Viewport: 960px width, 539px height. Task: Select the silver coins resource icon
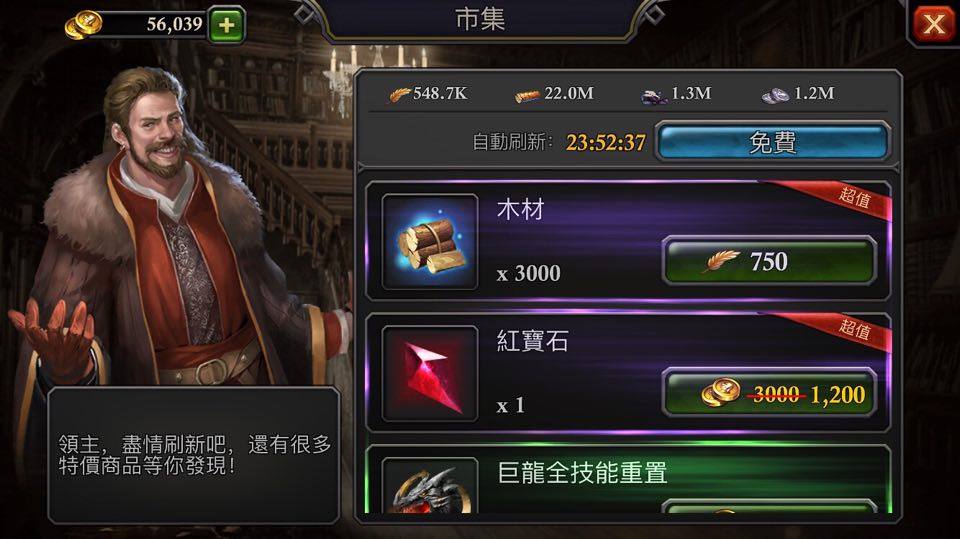(x=775, y=95)
